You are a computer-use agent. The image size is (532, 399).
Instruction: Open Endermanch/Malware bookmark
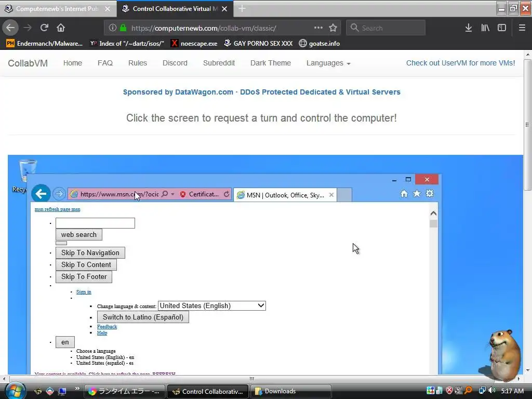[x=45, y=44]
